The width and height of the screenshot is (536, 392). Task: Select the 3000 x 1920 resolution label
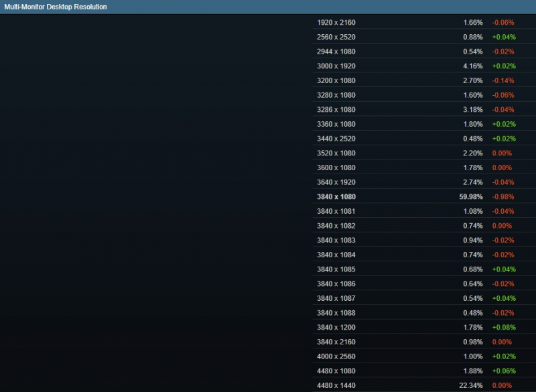pos(336,66)
